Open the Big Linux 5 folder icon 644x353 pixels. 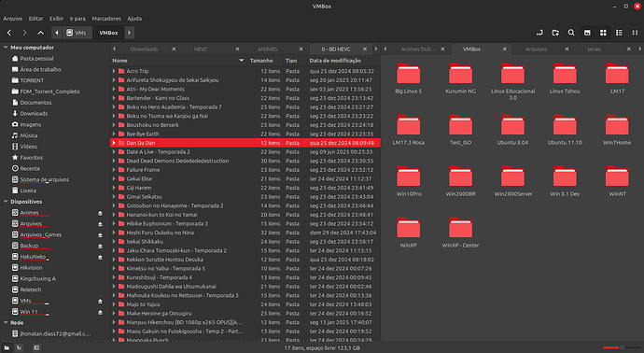pyautogui.click(x=408, y=74)
